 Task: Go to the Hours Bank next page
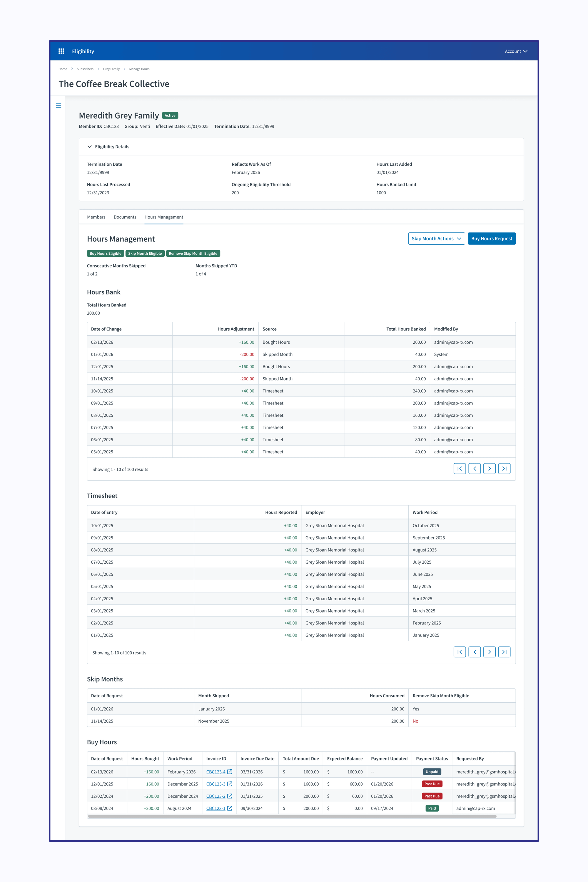pyautogui.click(x=489, y=468)
